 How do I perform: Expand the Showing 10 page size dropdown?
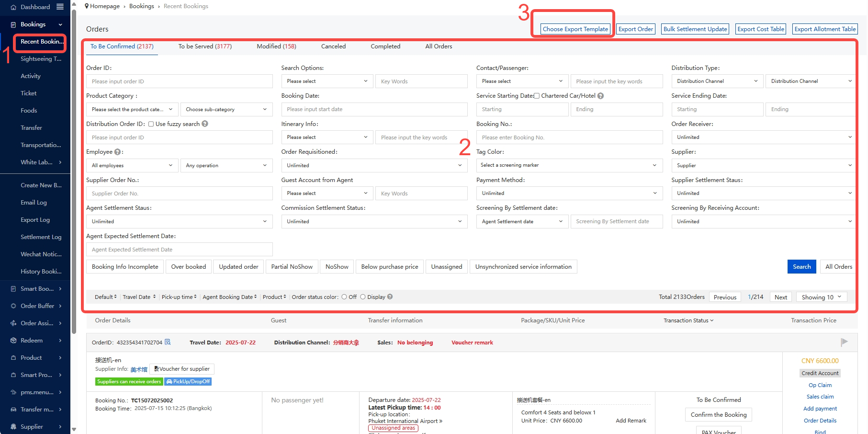(821, 297)
